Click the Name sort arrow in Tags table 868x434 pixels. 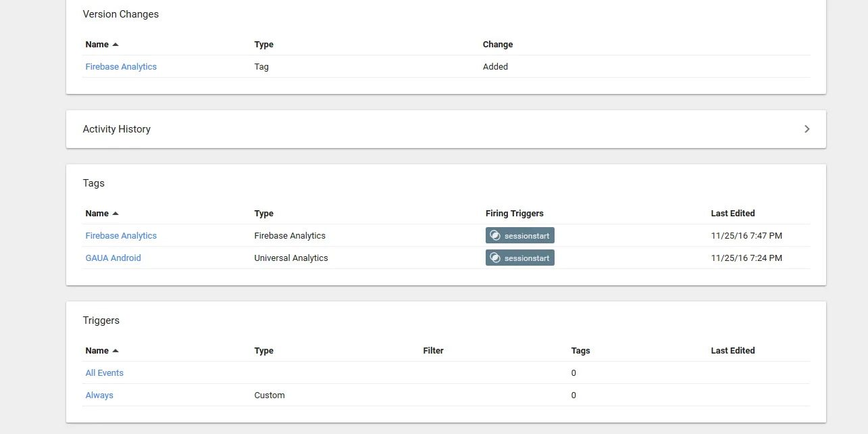click(x=116, y=214)
